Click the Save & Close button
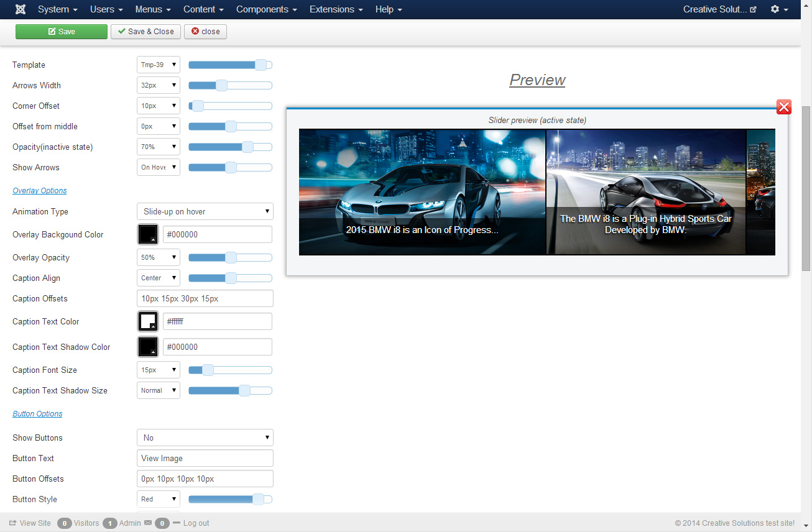812x532 pixels. (146, 32)
